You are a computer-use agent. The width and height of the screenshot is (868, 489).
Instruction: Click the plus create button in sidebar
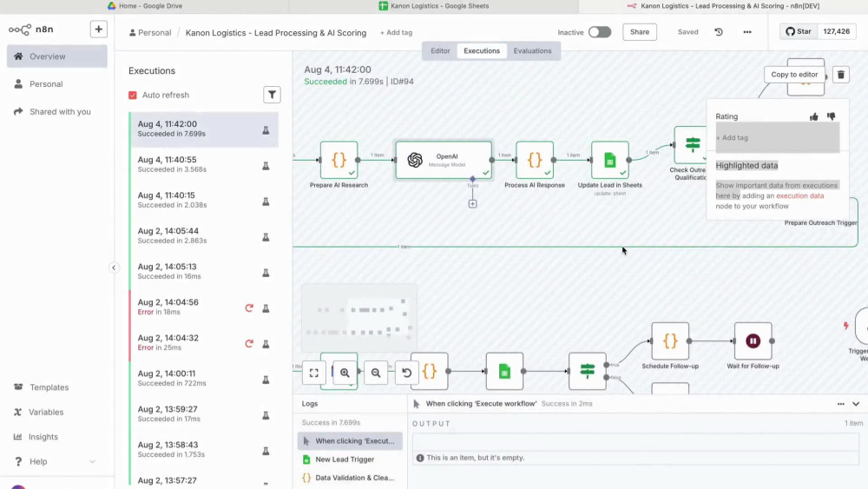click(99, 30)
